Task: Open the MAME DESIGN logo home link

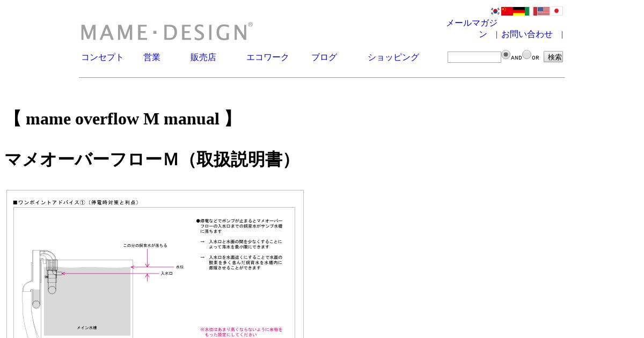Action: coord(167,32)
